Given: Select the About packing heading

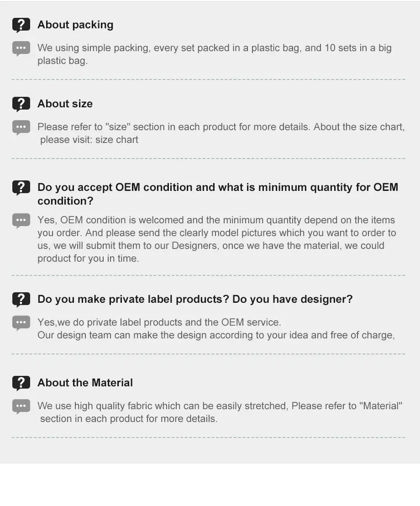Looking at the screenshot, I should click(75, 25).
